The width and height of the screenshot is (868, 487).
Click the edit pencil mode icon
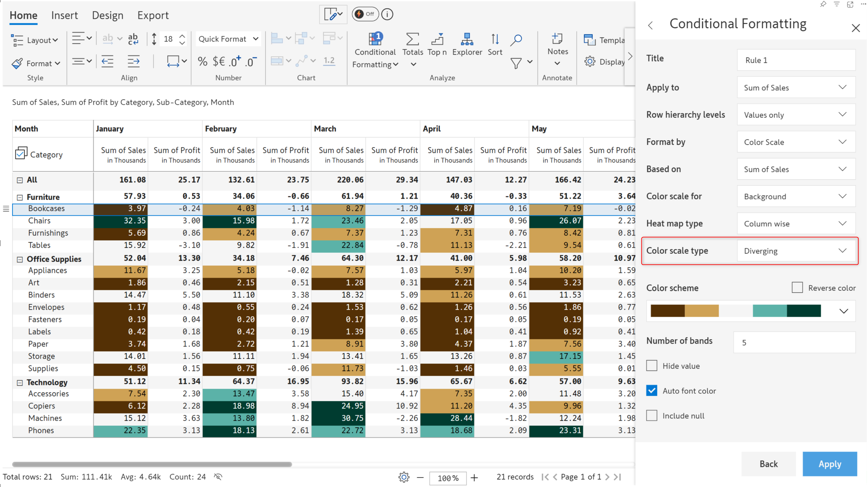pyautogui.click(x=333, y=14)
